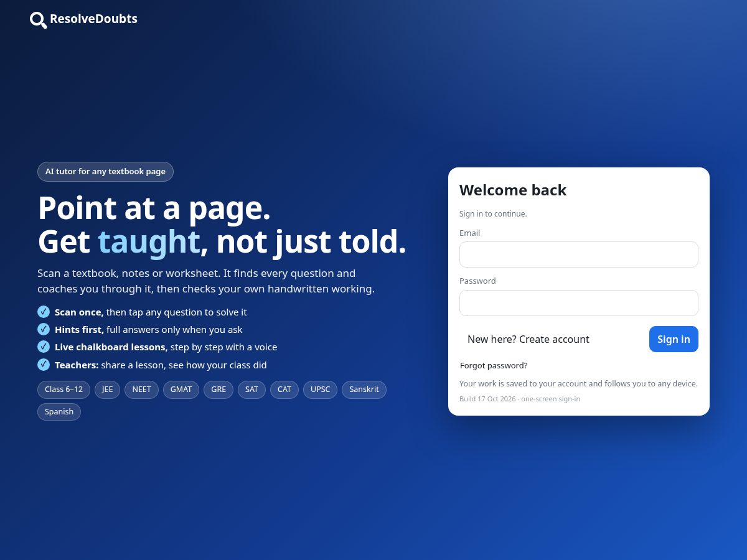Screen dimensions: 747x560
Task: Click the Scan a textbook, notes or worksheet paragraph
Action: 206,281
